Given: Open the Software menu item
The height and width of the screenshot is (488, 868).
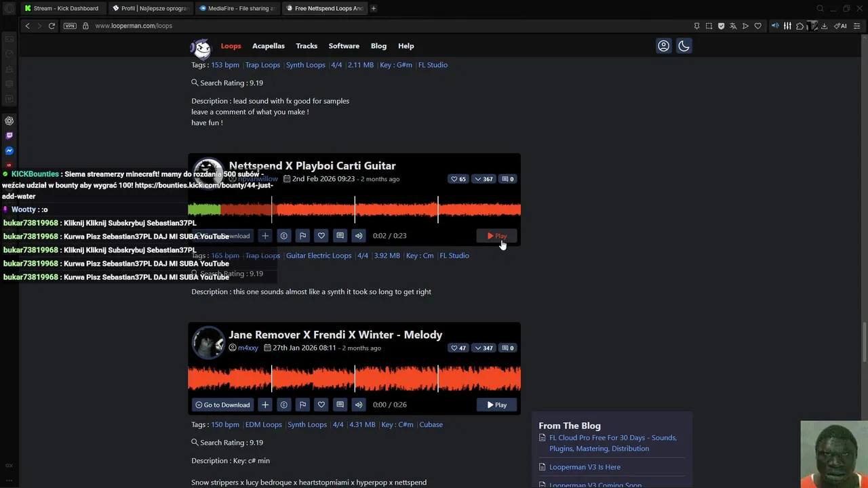Looking at the screenshot, I should click(x=344, y=46).
